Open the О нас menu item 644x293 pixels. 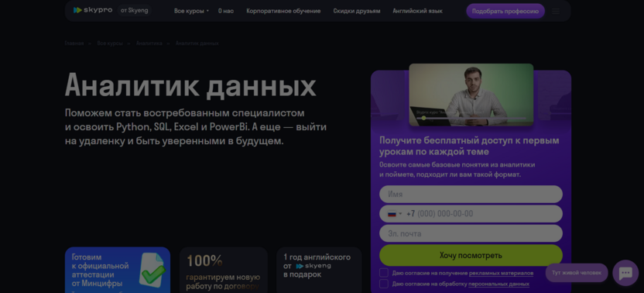(226, 11)
